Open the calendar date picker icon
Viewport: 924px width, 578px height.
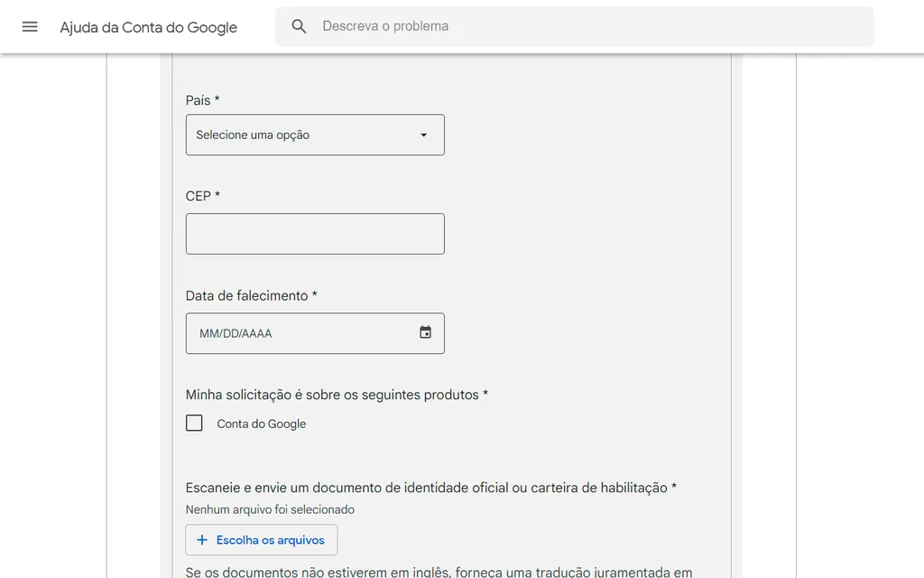coord(425,332)
